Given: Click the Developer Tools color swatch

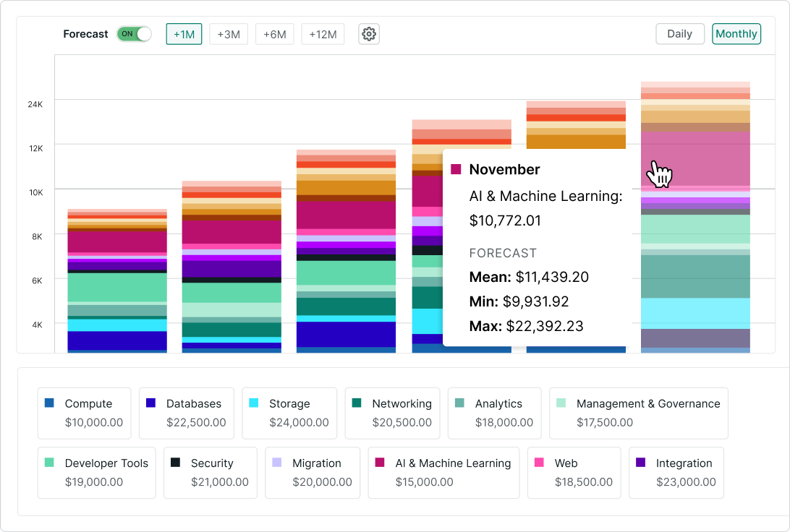Looking at the screenshot, I should click(x=49, y=462).
